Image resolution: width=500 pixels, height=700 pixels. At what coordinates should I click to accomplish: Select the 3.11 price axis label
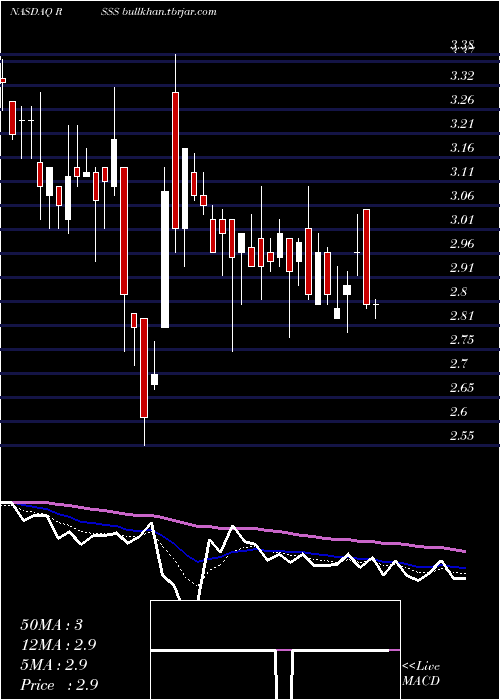tap(462, 172)
